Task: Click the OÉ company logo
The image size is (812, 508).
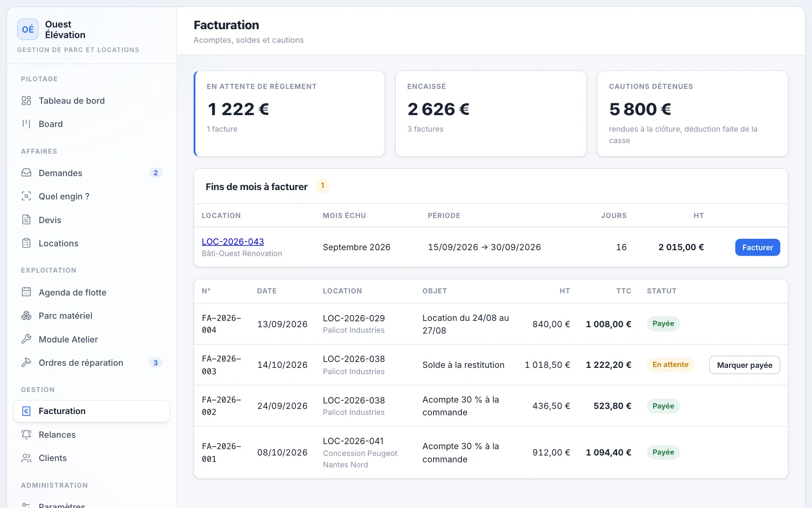Action: [x=28, y=29]
